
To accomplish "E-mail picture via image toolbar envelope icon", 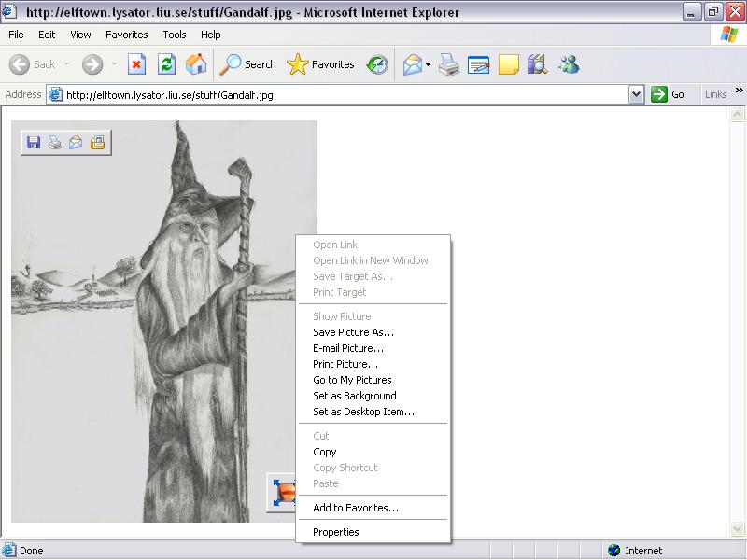I will (x=76, y=143).
